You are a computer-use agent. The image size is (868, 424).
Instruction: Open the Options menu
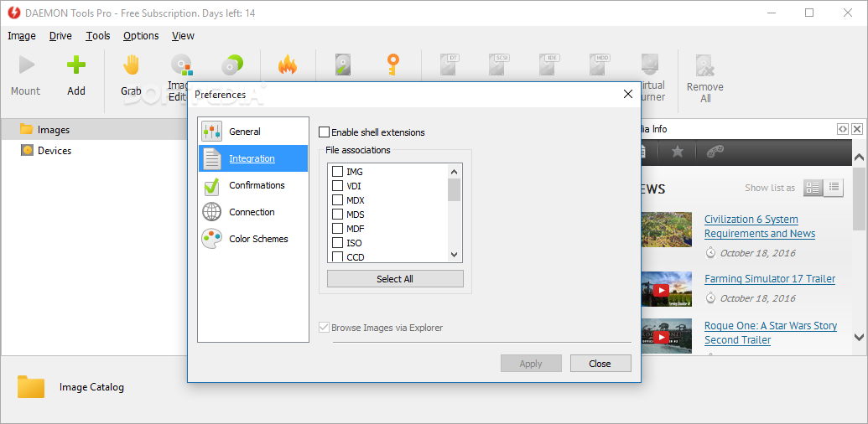pyautogui.click(x=141, y=36)
